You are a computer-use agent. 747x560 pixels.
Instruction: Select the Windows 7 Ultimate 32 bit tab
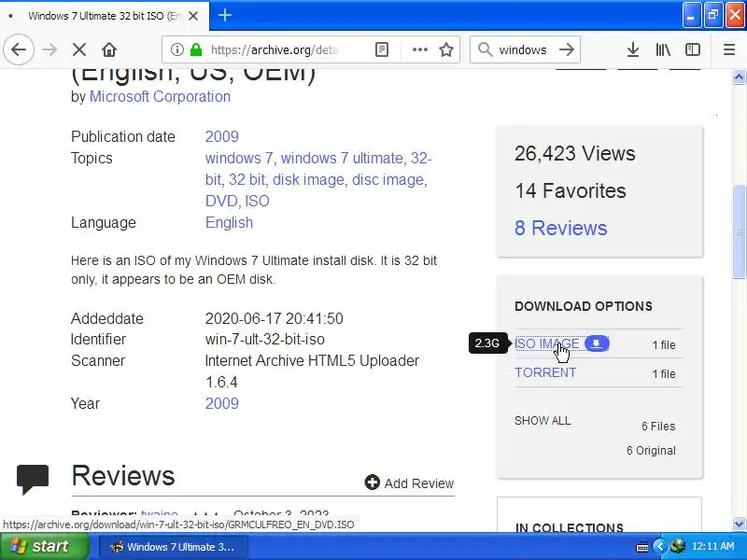coord(105,16)
